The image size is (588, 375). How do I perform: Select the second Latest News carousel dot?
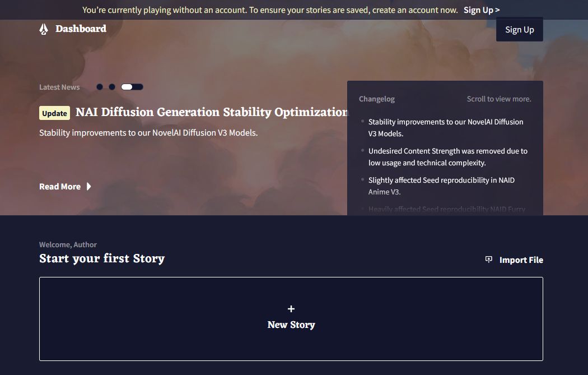pos(112,87)
